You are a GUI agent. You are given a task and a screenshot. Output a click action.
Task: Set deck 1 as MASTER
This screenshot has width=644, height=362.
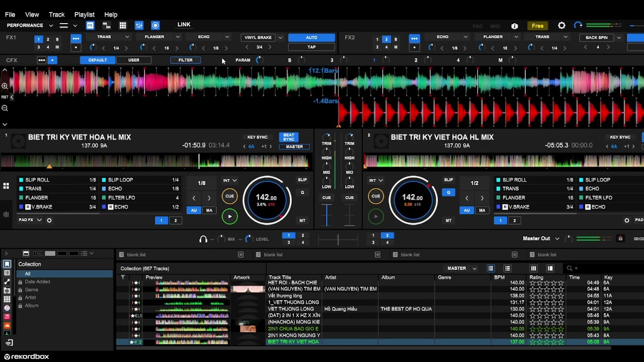point(294,147)
